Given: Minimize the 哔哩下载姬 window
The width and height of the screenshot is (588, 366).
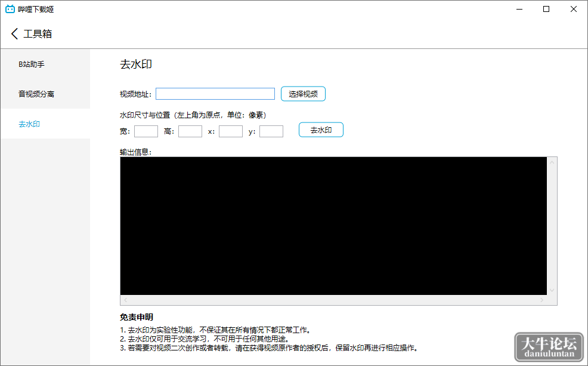Looking at the screenshot, I should (x=519, y=9).
